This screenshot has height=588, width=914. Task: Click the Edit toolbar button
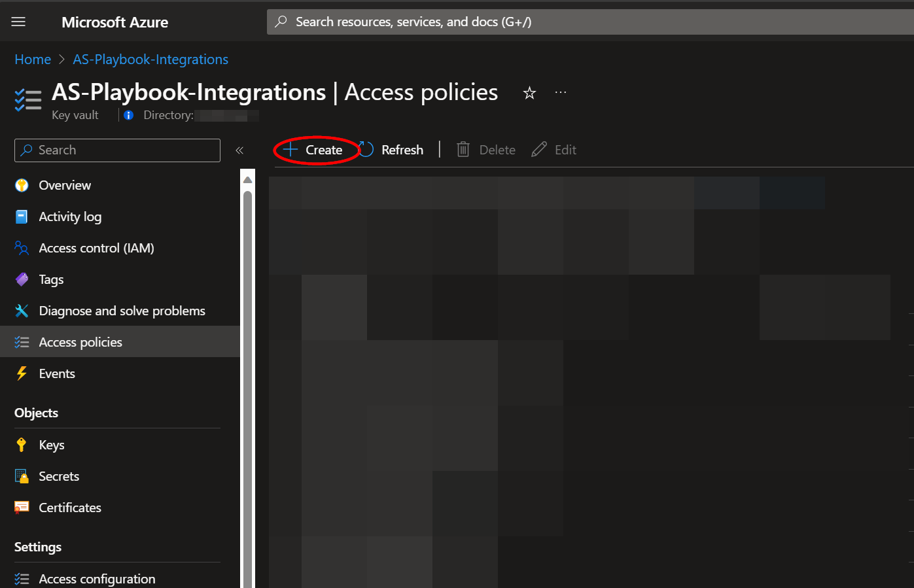coord(554,150)
